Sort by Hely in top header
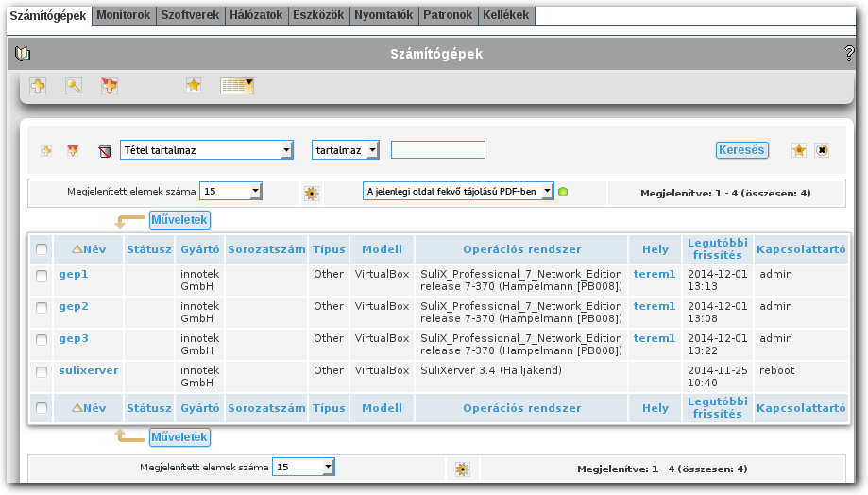The width and height of the screenshot is (868, 495). (x=655, y=249)
